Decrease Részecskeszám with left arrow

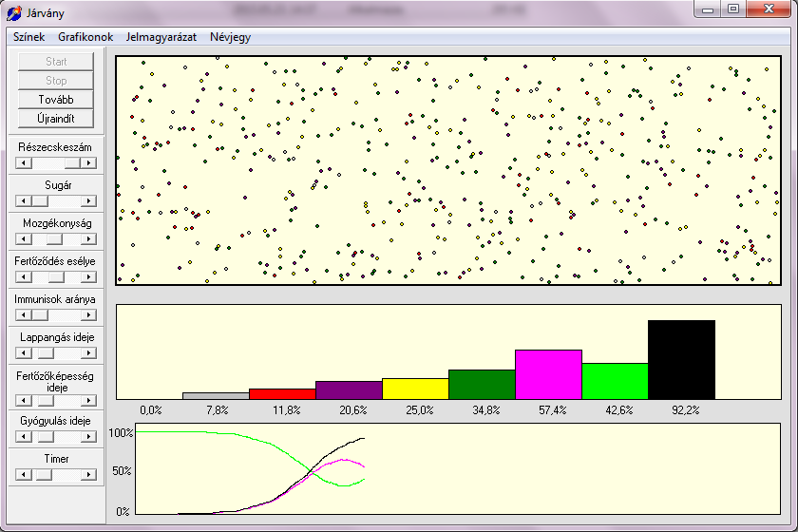24,162
